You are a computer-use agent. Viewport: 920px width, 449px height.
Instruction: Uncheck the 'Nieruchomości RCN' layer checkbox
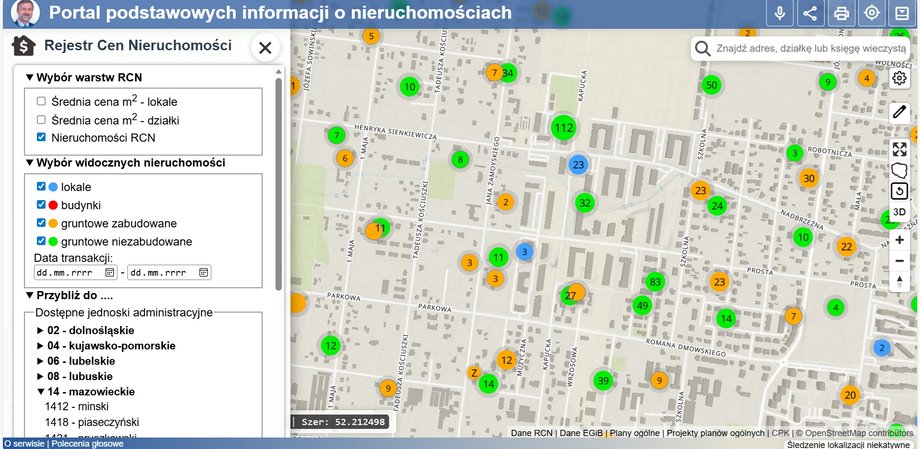click(41, 138)
